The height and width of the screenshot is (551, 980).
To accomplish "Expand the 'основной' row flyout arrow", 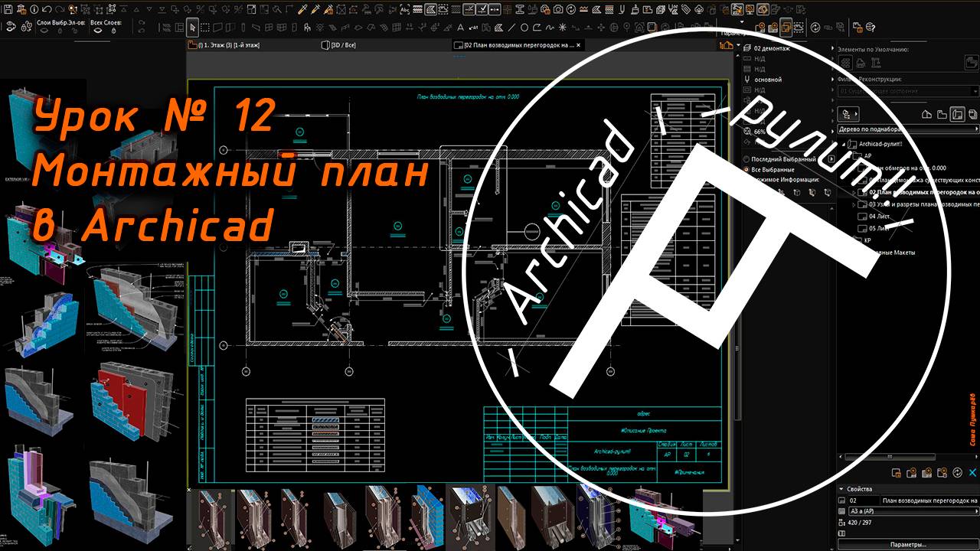I will pyautogui.click(x=832, y=80).
